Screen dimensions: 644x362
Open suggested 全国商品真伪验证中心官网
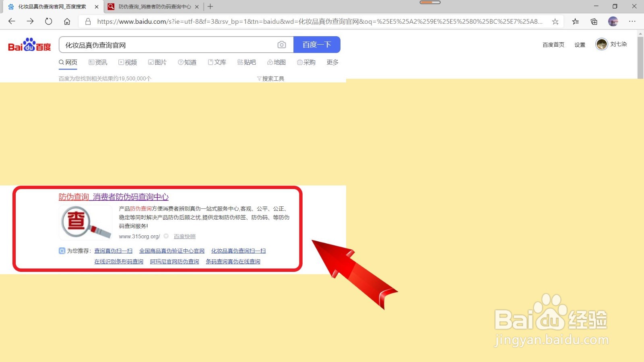(x=172, y=251)
